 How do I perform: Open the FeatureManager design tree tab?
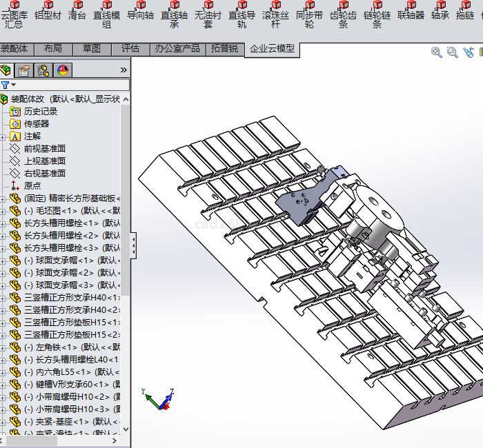coord(7,70)
